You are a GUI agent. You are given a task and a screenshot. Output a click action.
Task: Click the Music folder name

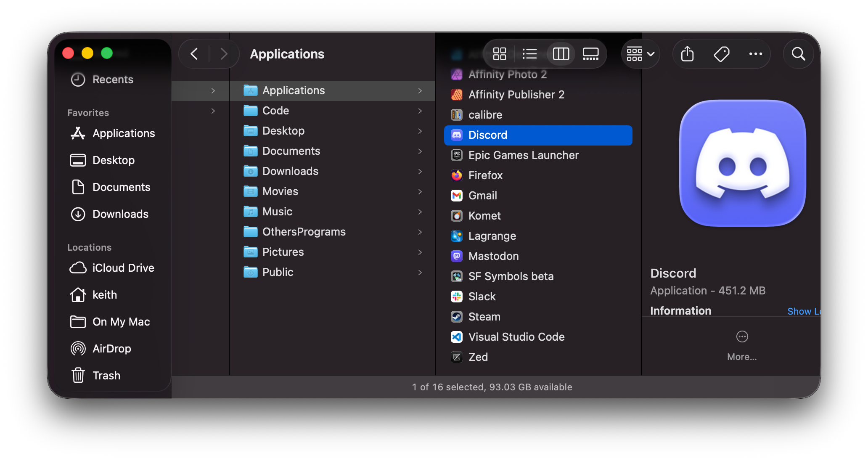point(277,212)
